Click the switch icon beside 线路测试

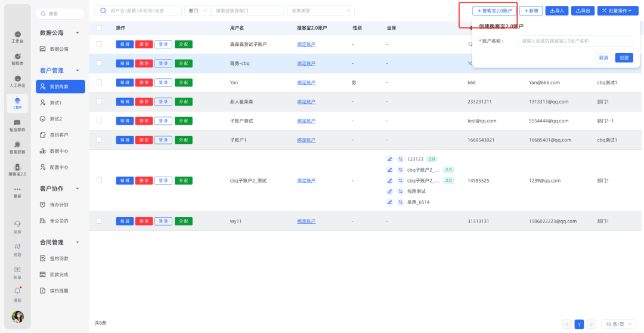click(401, 192)
